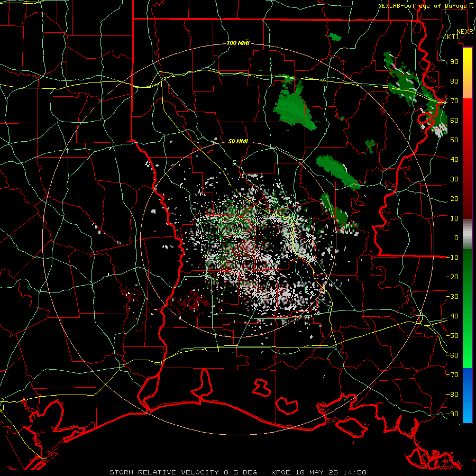Click the 10 value on velocity scale
476x476 pixels.
click(454, 218)
